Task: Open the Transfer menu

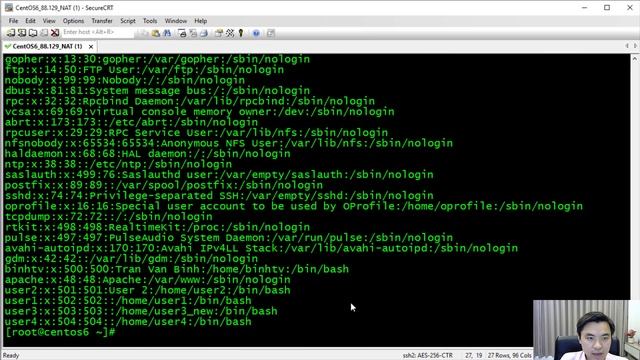Action: (102, 21)
